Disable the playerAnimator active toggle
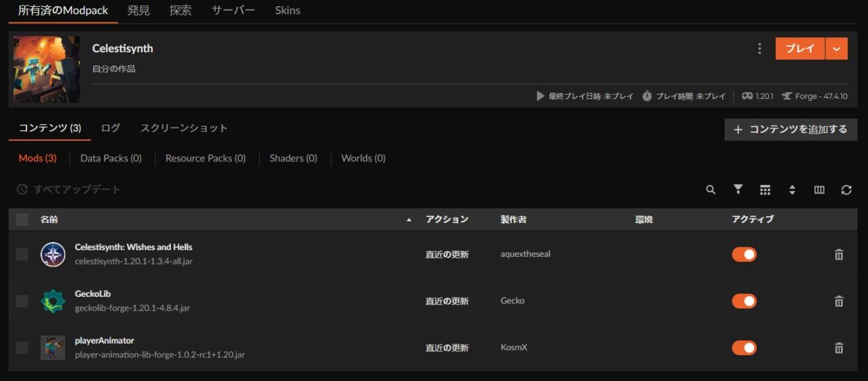Image resolution: width=868 pixels, height=381 pixels. (x=744, y=348)
